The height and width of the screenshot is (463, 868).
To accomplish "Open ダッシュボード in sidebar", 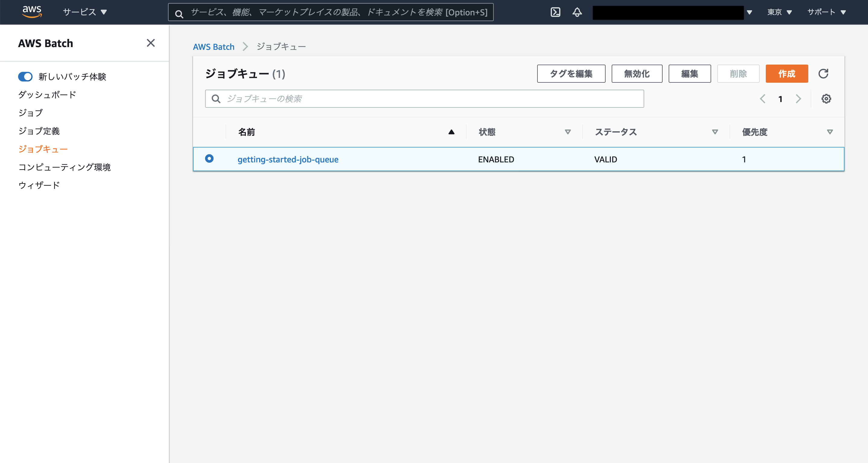I will pyautogui.click(x=47, y=95).
